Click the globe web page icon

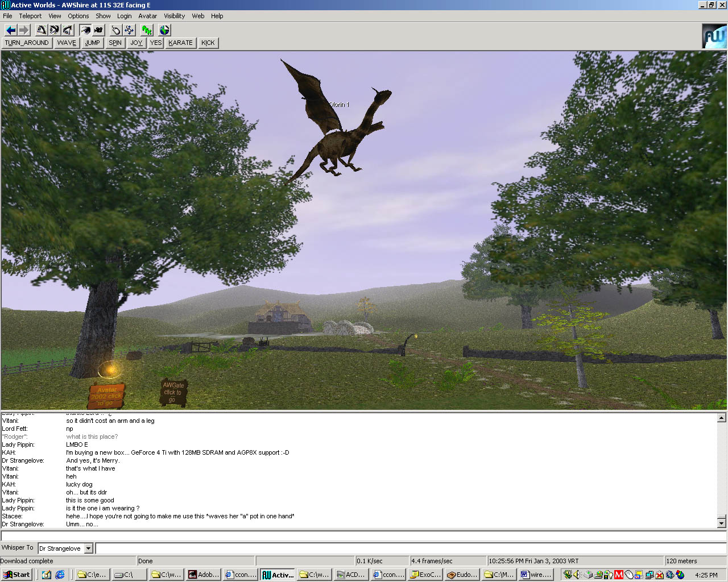164,30
